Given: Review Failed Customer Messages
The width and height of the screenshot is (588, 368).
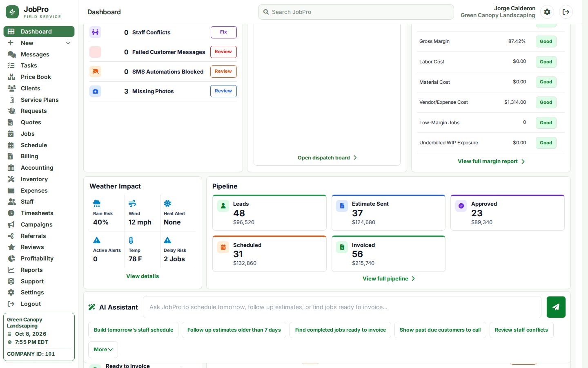Looking at the screenshot, I should (x=223, y=52).
